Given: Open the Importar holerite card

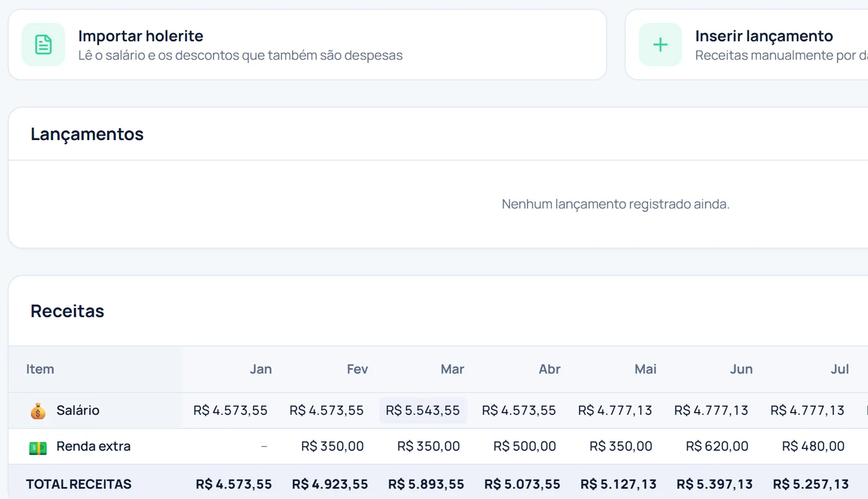Looking at the screenshot, I should [307, 45].
